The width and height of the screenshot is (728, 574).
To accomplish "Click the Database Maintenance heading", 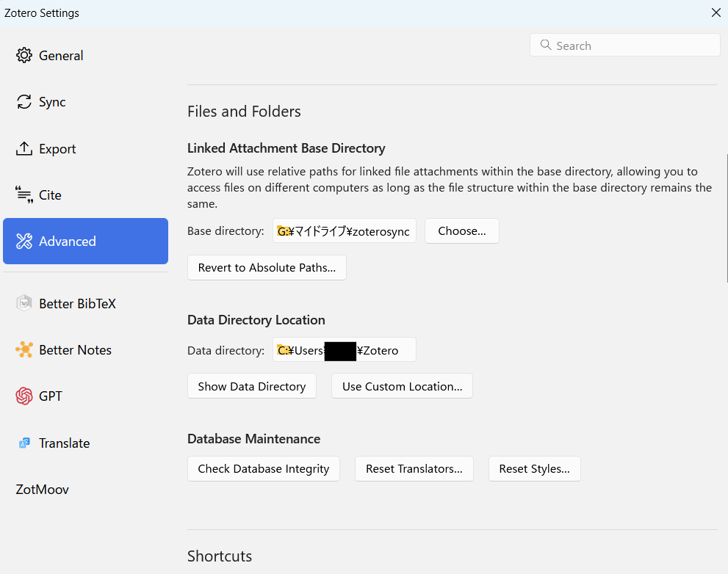I will tap(254, 438).
